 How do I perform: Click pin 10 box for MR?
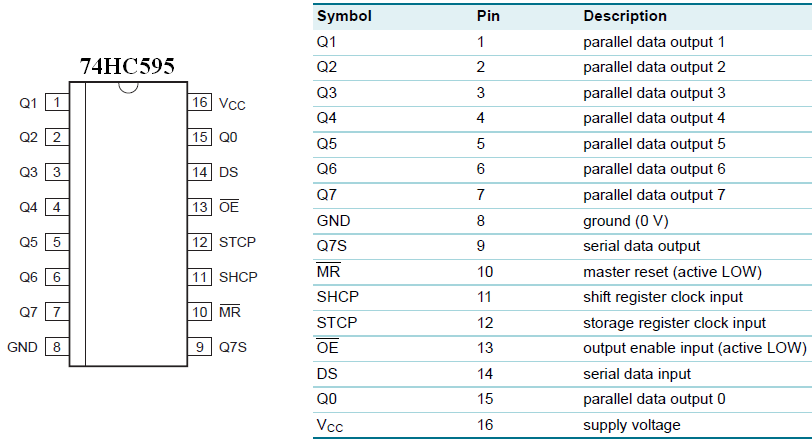tap(200, 312)
